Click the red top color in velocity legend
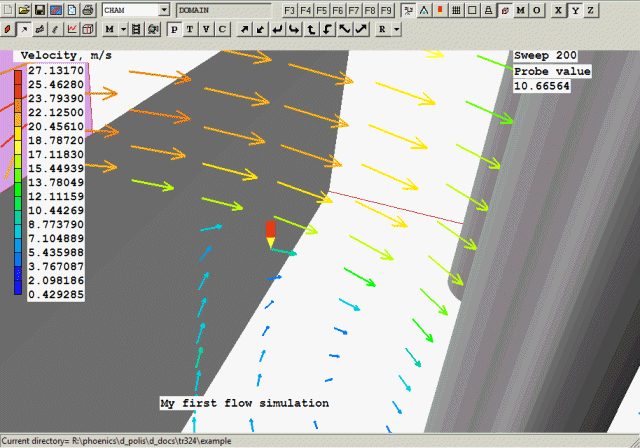 pyautogui.click(x=19, y=71)
